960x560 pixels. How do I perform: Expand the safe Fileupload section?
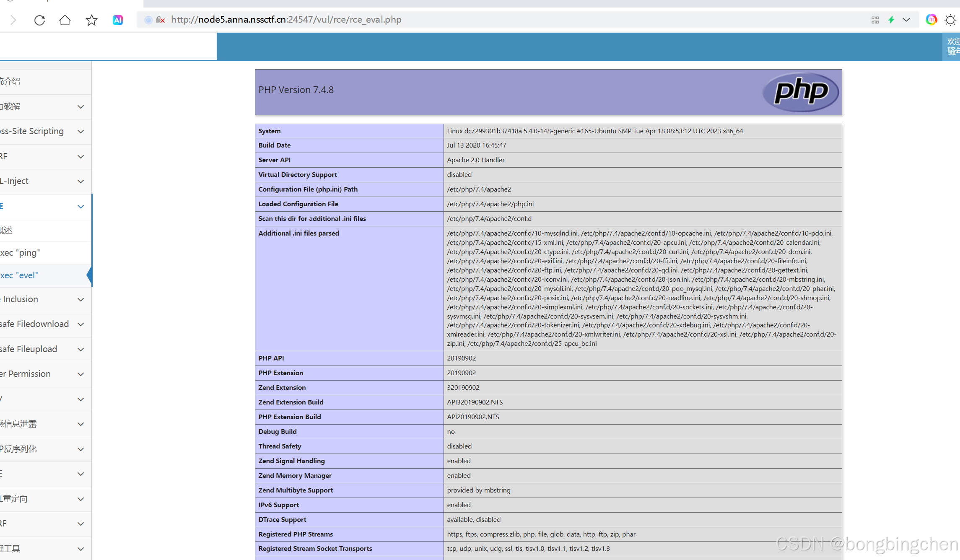(42, 349)
